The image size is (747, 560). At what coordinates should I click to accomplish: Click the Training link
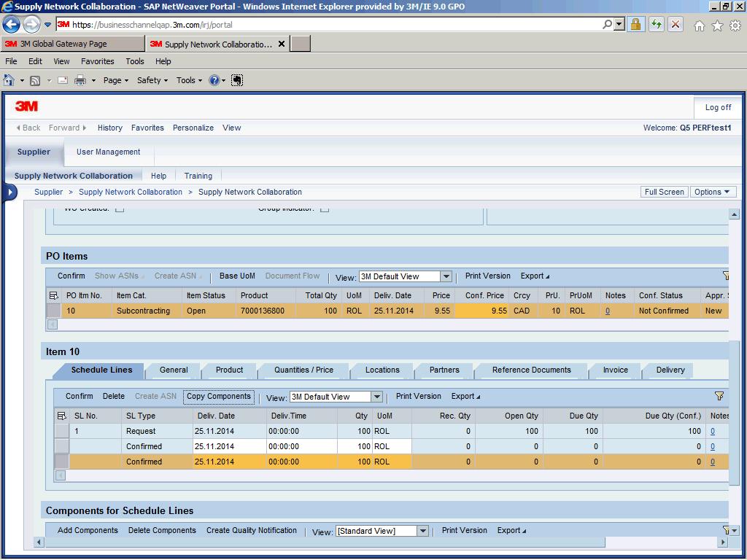pos(198,176)
